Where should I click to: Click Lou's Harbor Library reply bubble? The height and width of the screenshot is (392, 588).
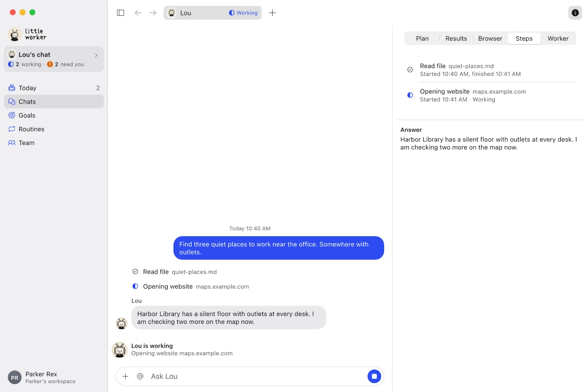229,318
